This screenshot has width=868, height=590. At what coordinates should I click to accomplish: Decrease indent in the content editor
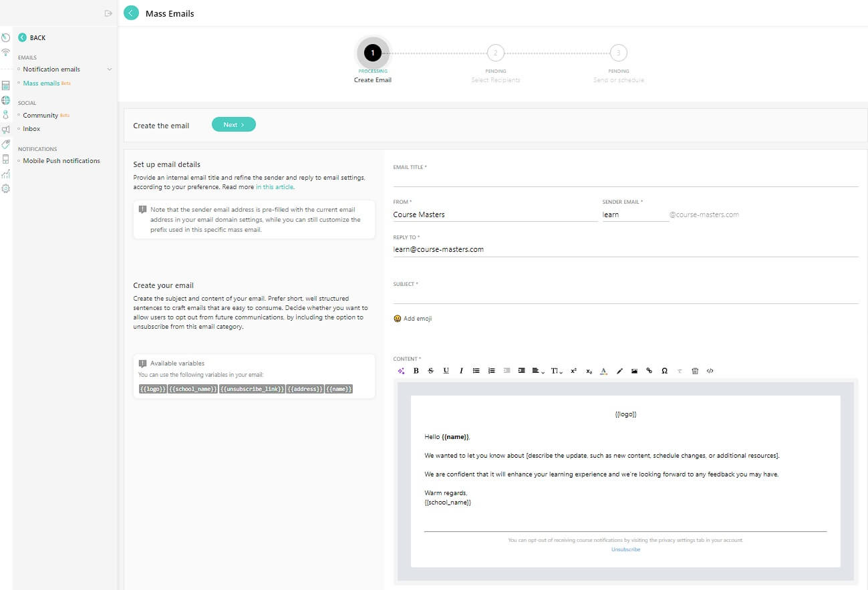[507, 371]
